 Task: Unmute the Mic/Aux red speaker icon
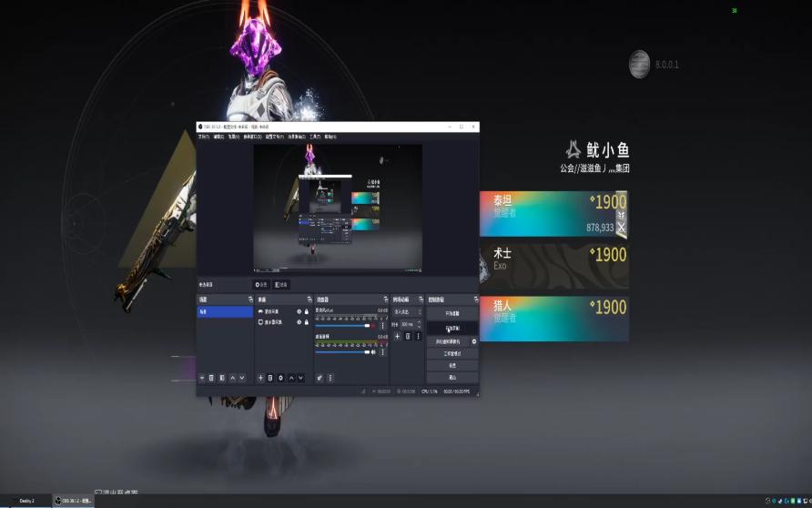pos(373,326)
